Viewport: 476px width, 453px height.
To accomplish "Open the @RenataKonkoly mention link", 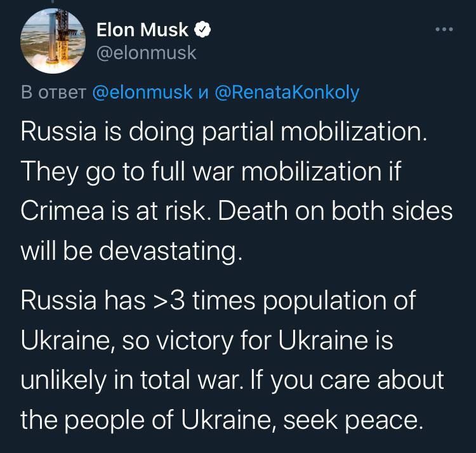I will pyautogui.click(x=288, y=92).
